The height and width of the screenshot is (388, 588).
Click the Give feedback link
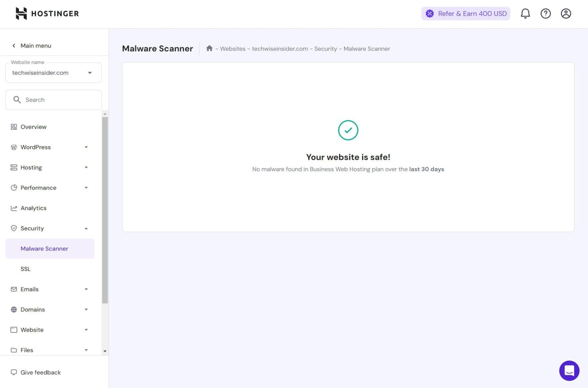40,372
